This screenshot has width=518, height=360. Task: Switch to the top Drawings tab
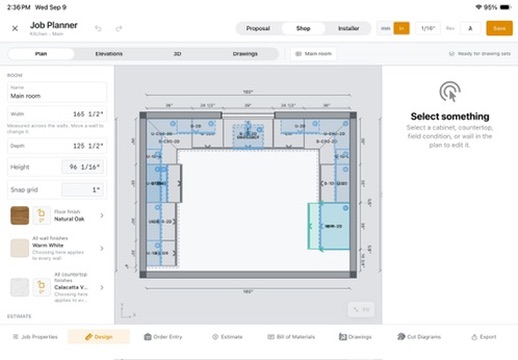click(x=245, y=54)
